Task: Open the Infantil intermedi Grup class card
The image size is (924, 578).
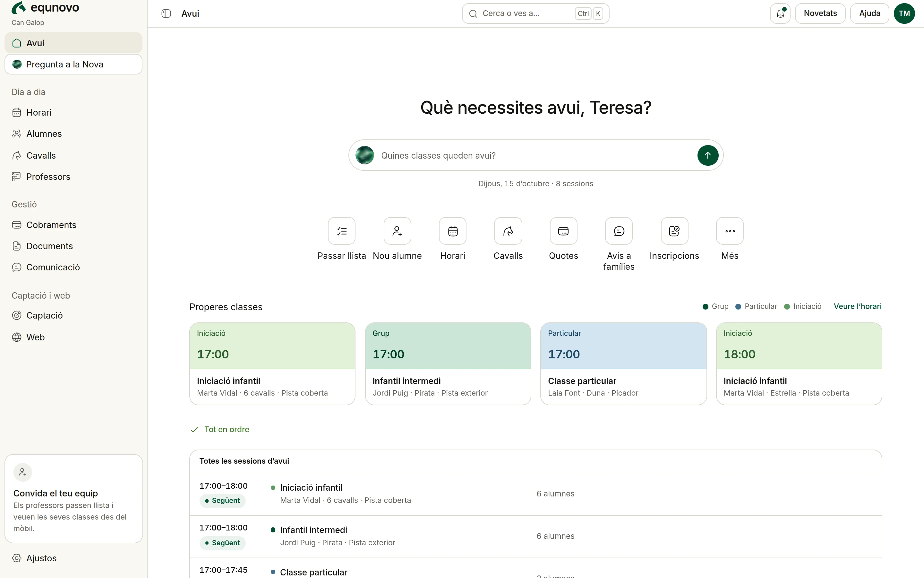Action: pos(448,363)
